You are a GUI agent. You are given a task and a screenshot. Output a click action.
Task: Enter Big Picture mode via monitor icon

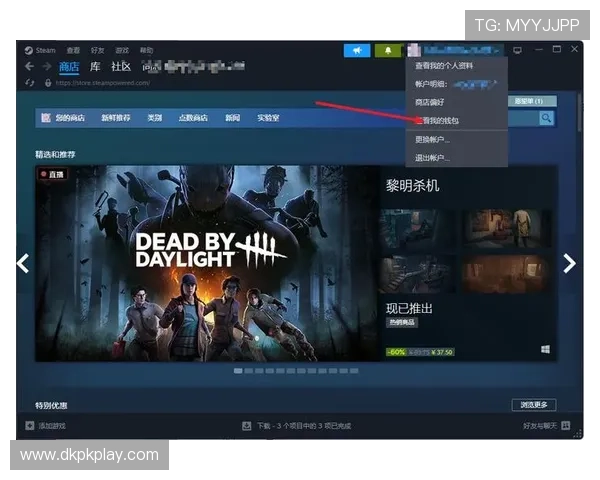(517, 50)
